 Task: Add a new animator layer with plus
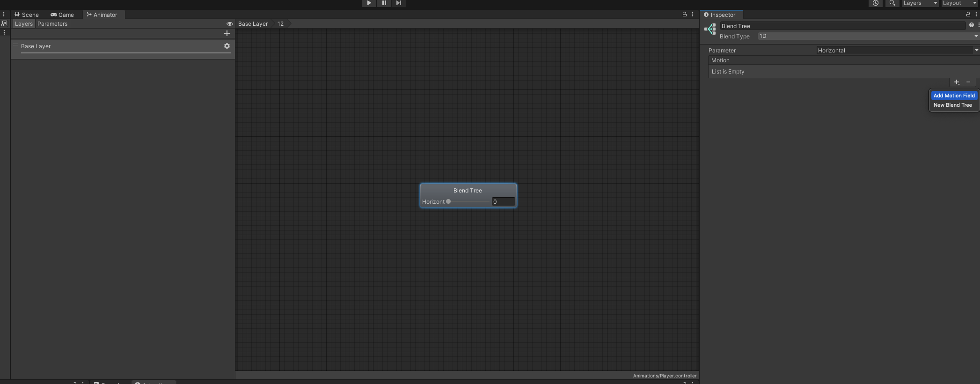click(227, 33)
